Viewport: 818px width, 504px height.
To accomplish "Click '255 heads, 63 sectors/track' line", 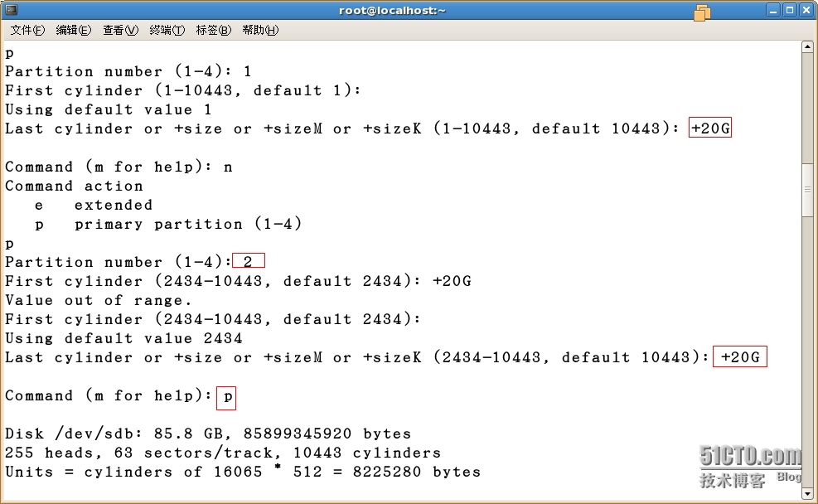I will (223, 453).
